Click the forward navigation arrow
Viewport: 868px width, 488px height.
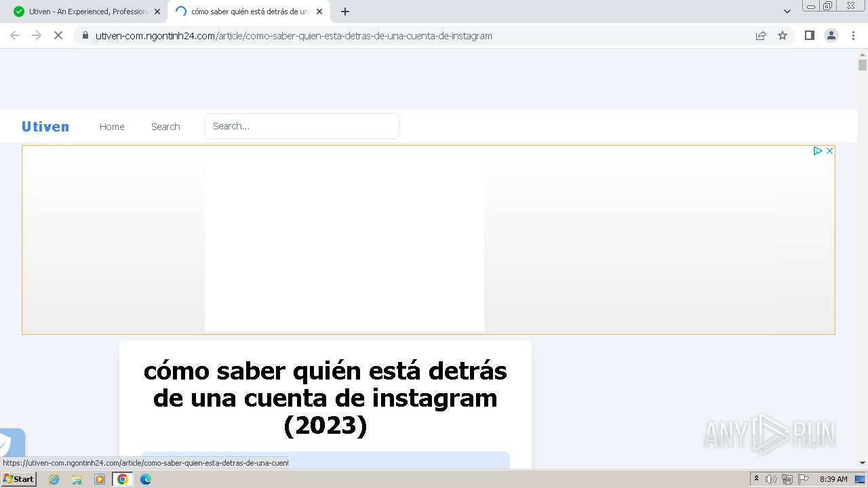37,35
